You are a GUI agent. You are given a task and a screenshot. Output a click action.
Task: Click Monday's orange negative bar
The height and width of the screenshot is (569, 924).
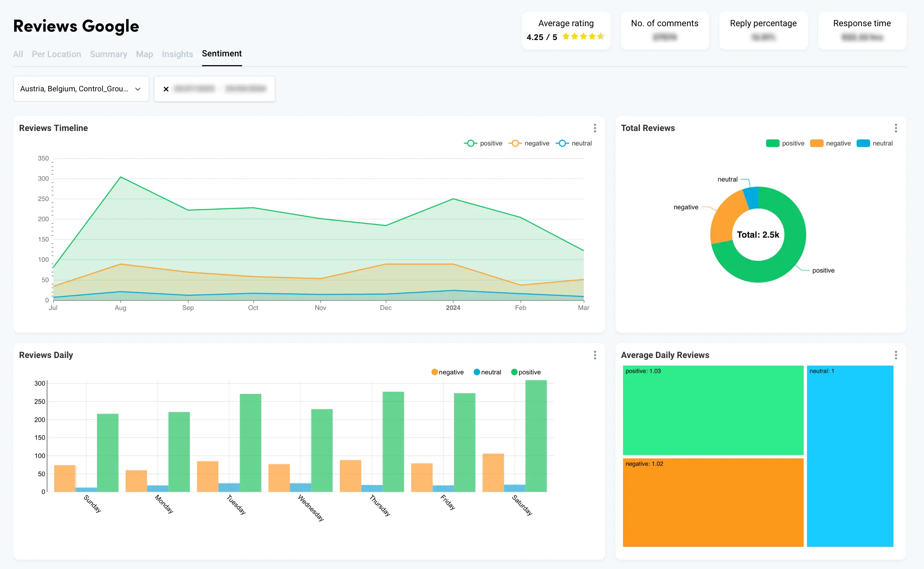[x=136, y=481]
